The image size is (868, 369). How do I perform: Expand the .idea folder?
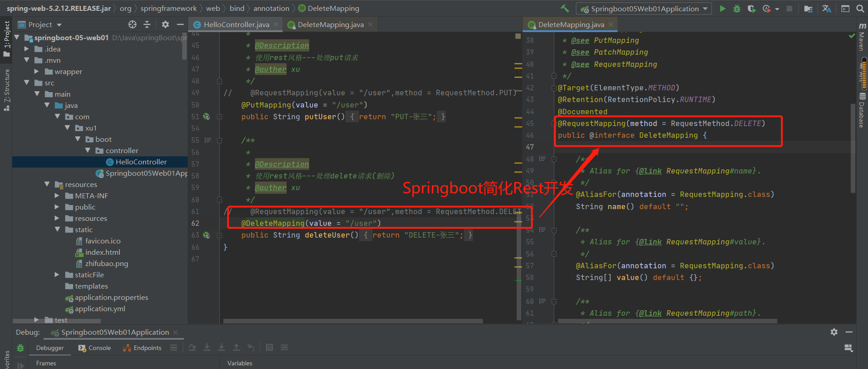point(26,49)
